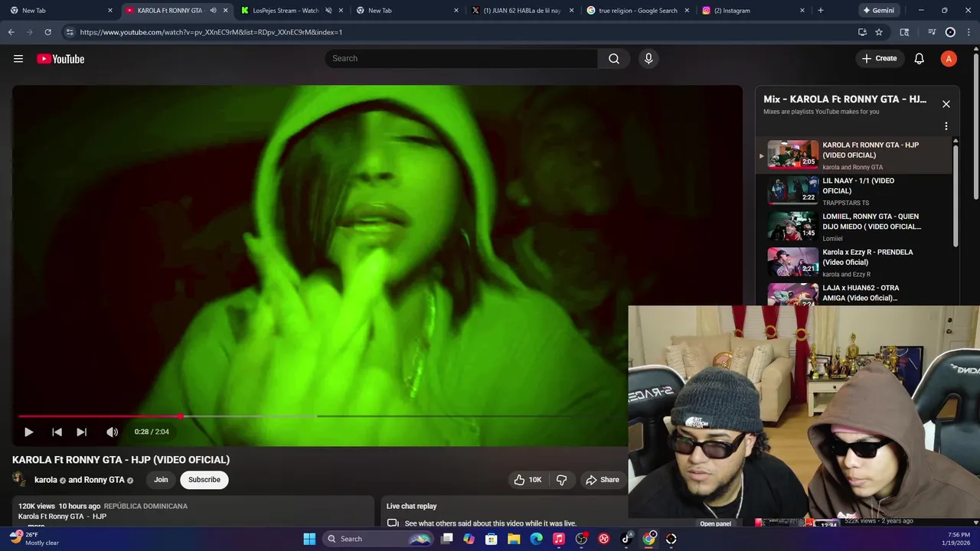The image size is (980, 551).
Task: Click the red playhead scrubber dot
Action: [181, 416]
